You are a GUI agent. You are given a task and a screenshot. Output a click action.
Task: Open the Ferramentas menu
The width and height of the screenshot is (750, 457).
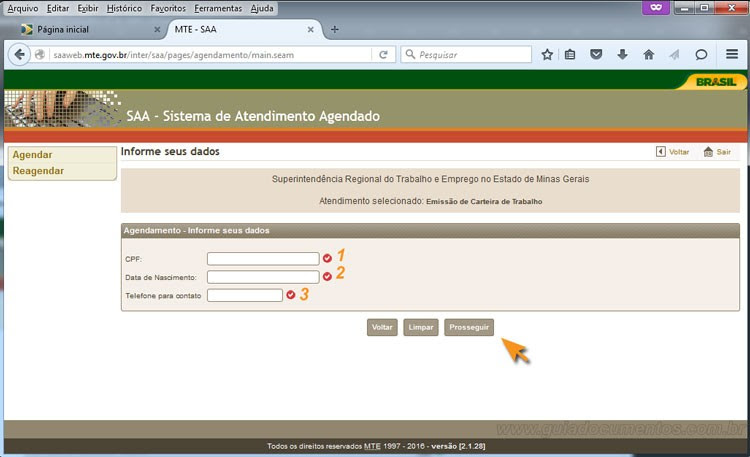pyautogui.click(x=218, y=8)
